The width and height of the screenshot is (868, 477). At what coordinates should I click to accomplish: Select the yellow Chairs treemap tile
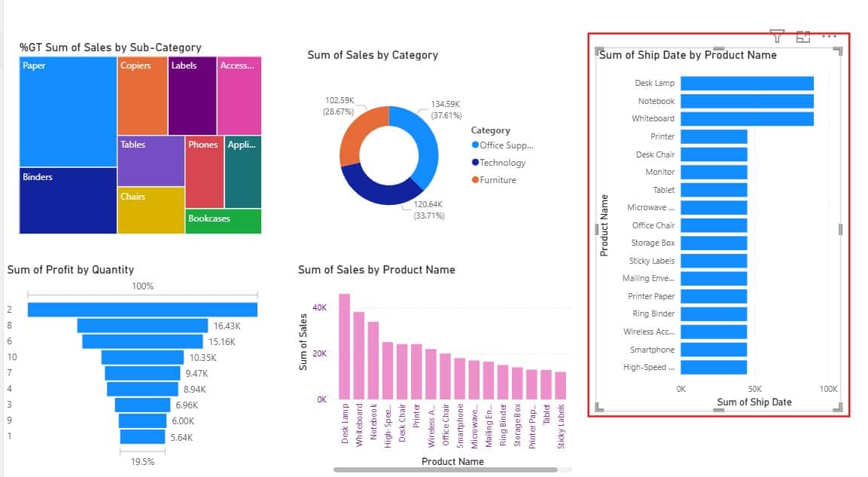(x=151, y=210)
